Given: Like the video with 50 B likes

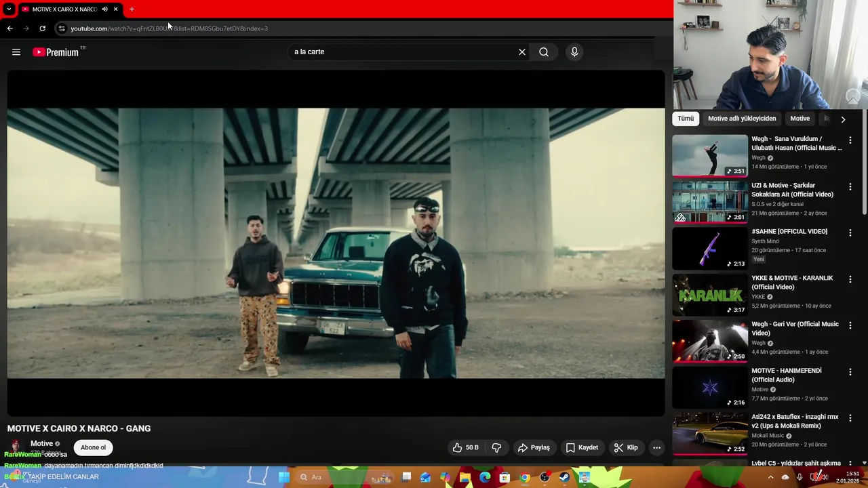Looking at the screenshot, I should pyautogui.click(x=466, y=447).
